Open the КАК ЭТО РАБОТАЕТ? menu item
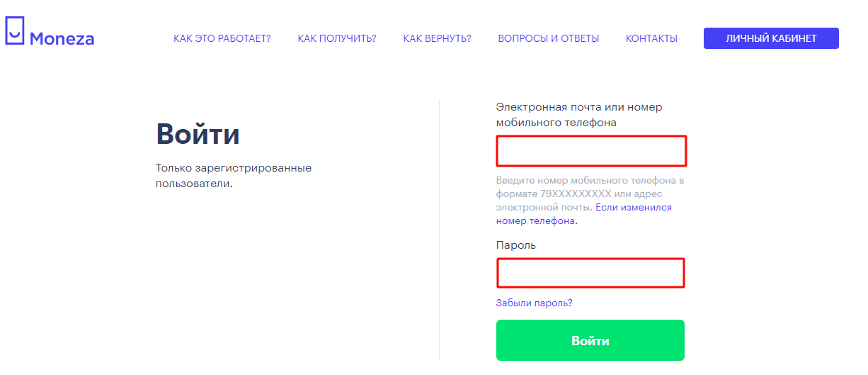The height and width of the screenshot is (375, 868). pyautogui.click(x=222, y=38)
